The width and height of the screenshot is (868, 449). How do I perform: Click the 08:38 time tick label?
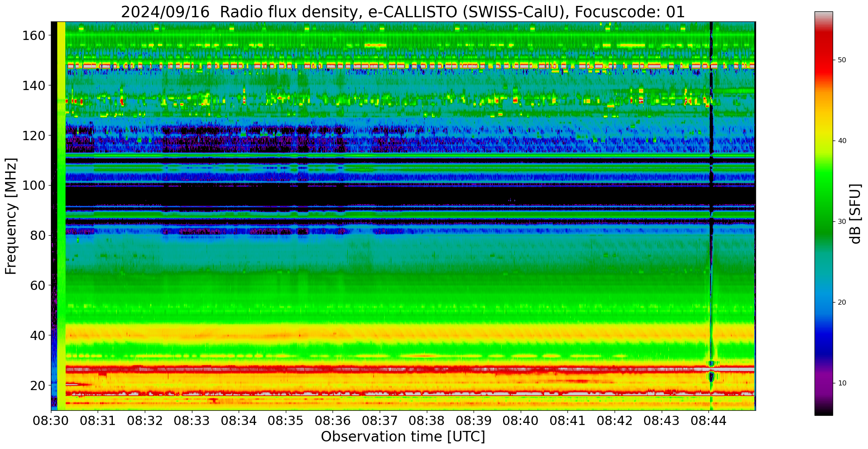(x=427, y=420)
